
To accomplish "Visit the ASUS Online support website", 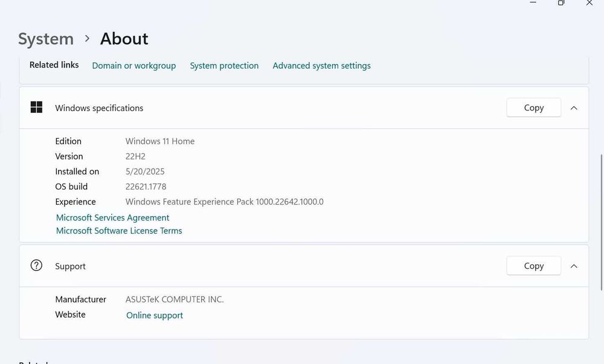I will [155, 315].
